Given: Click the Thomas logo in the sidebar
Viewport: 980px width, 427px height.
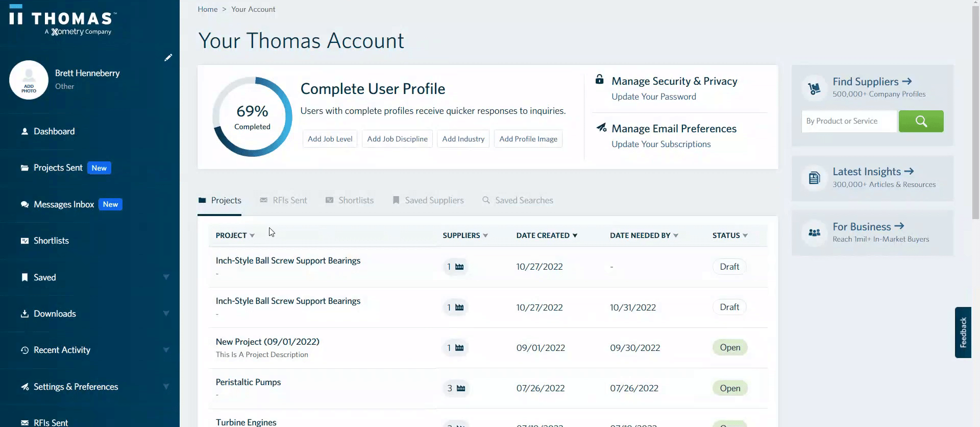Looking at the screenshot, I should [x=63, y=20].
